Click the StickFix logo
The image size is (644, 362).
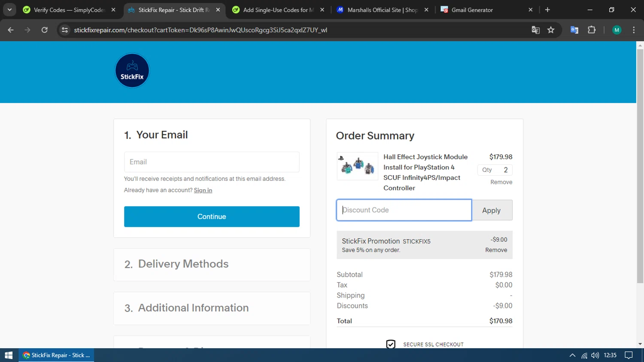click(132, 70)
